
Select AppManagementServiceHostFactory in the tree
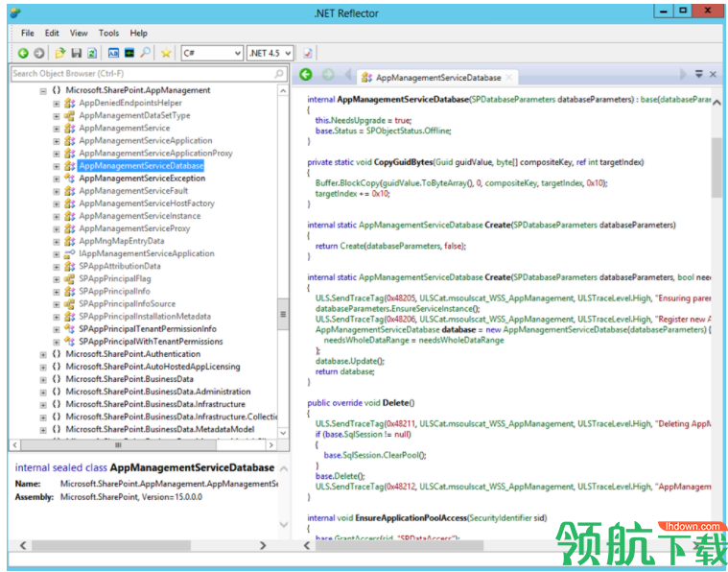(147, 203)
